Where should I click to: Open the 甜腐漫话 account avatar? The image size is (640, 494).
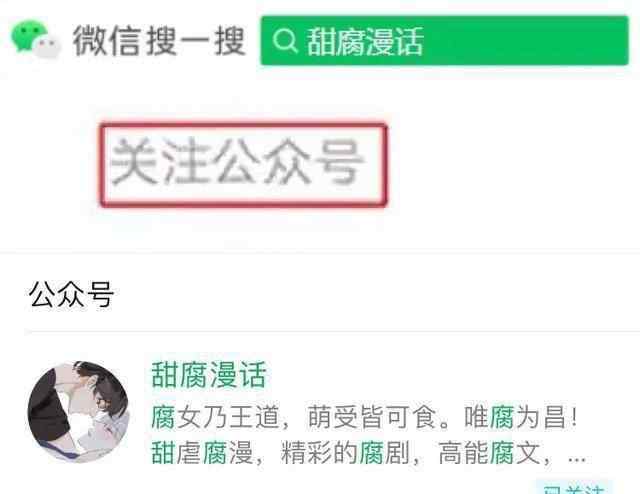point(78,412)
